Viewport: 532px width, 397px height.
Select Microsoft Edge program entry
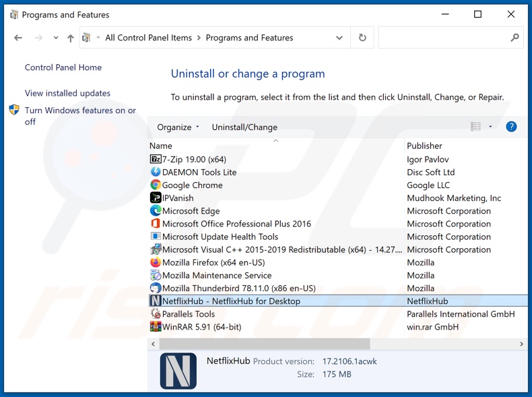tap(191, 211)
